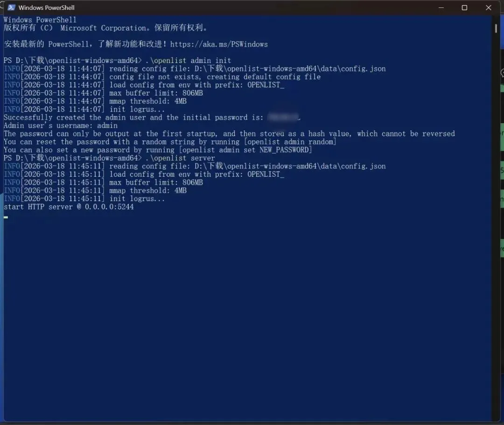Image resolution: width=504 pixels, height=425 pixels.
Task: Maximize the Windows PowerShell window
Action: 464,7
